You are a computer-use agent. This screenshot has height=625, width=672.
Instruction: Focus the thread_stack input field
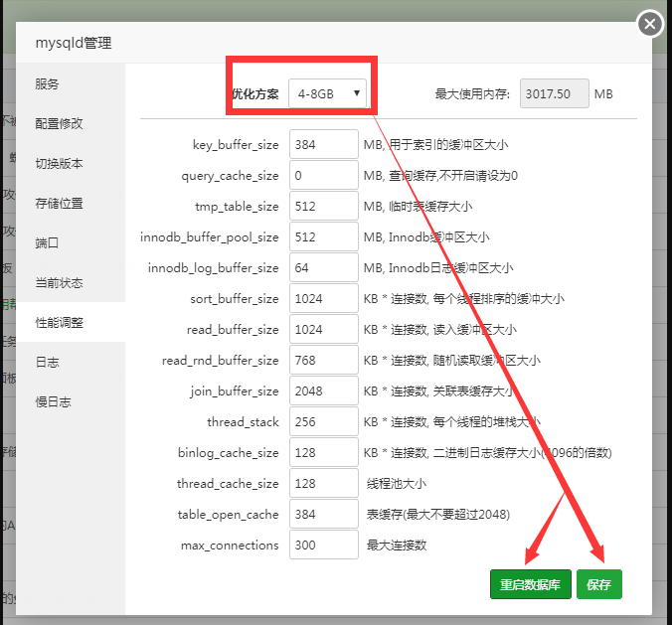pyautogui.click(x=323, y=422)
